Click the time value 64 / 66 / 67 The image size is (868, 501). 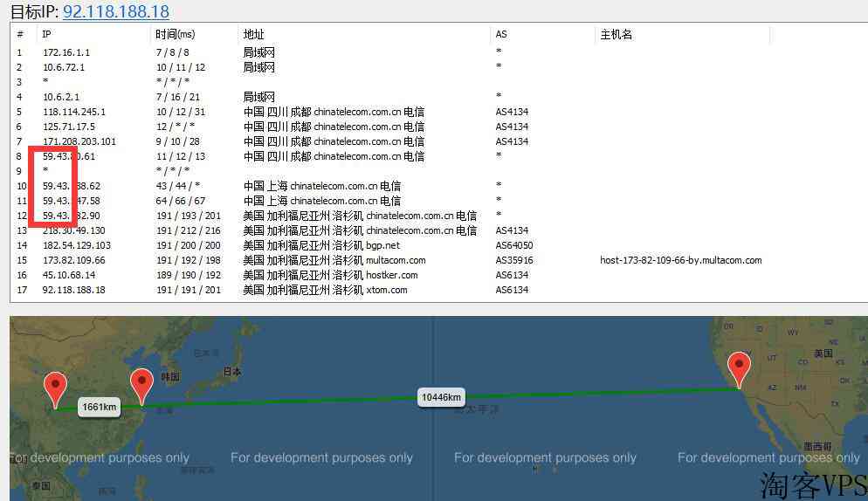tap(181, 201)
